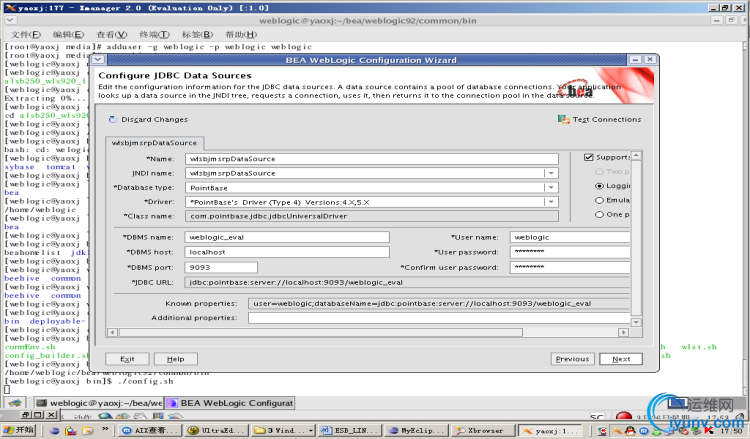Click the Additional properties field
The height and width of the screenshot is (439, 750).
point(439,318)
